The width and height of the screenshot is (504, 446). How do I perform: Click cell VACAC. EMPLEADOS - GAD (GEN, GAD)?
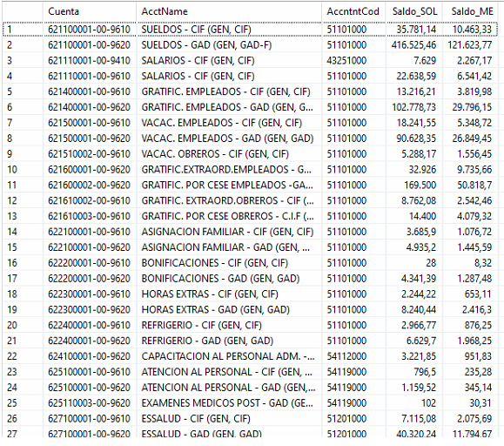tap(229, 139)
